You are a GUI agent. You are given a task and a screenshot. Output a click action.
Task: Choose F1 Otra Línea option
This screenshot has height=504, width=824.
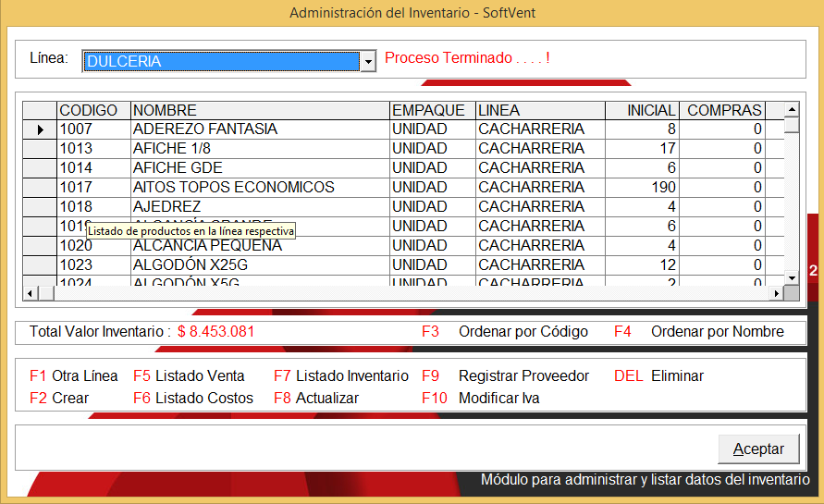[74, 376]
